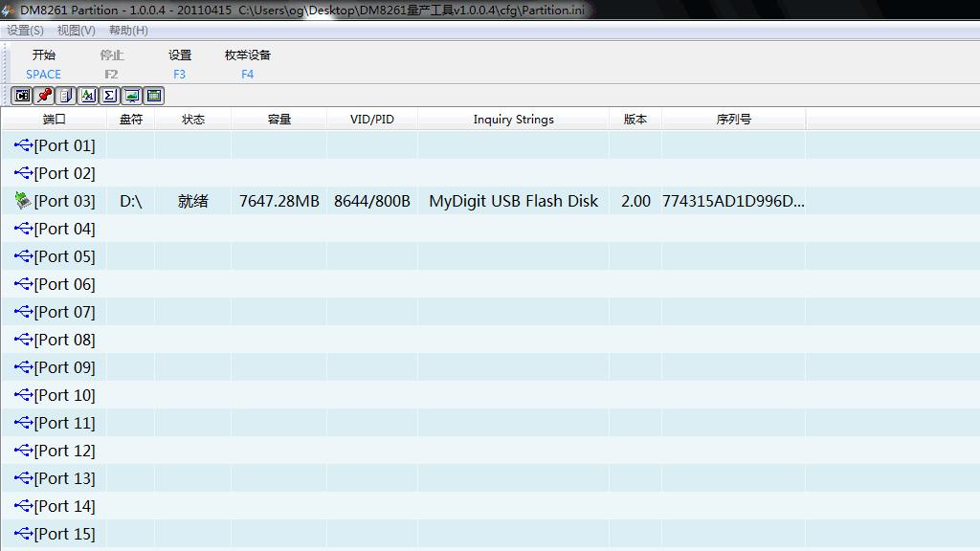Click the red pushpin toolbar icon
The height and width of the screenshot is (551, 980).
click(x=44, y=96)
